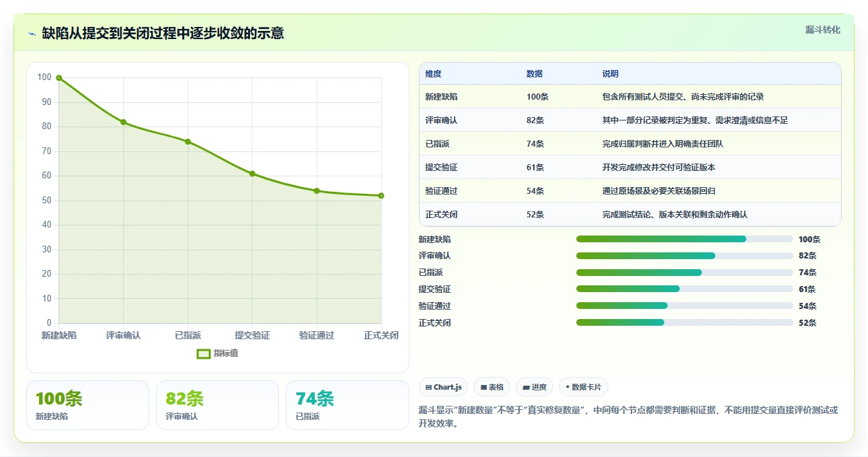
Task: Click the 100条 新建缺陷 data card
Action: 87,405
